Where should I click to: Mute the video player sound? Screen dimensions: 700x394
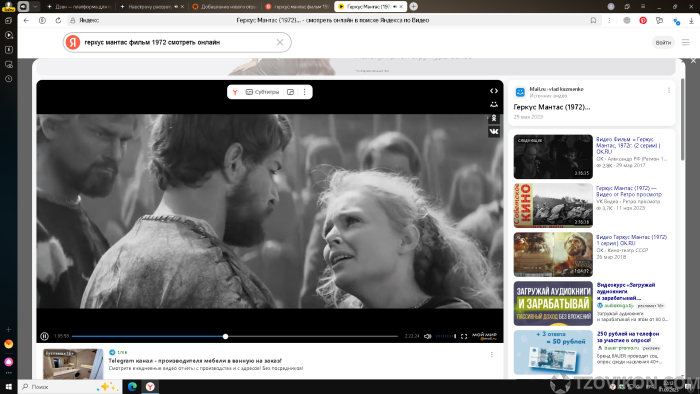coord(427,336)
